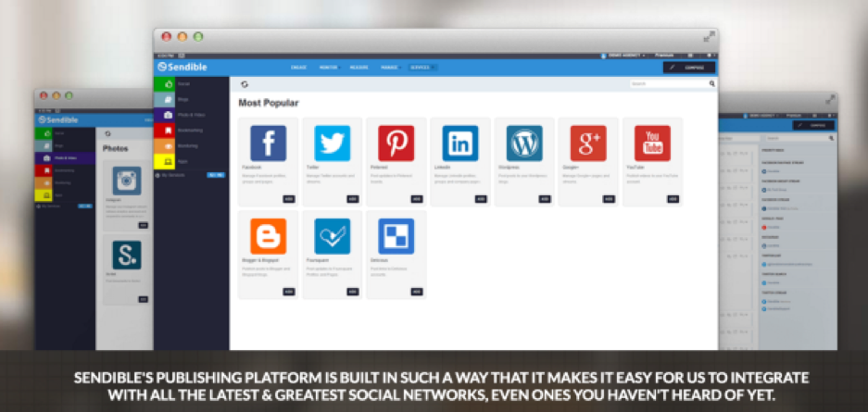This screenshot has height=412, width=868.
Task: Open the Blogs category in front window sidebar
Action: click(191, 100)
